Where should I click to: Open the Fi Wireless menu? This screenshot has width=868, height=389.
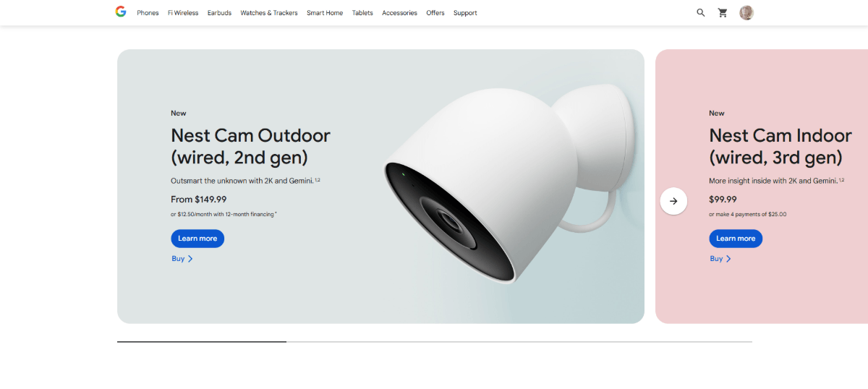[183, 13]
